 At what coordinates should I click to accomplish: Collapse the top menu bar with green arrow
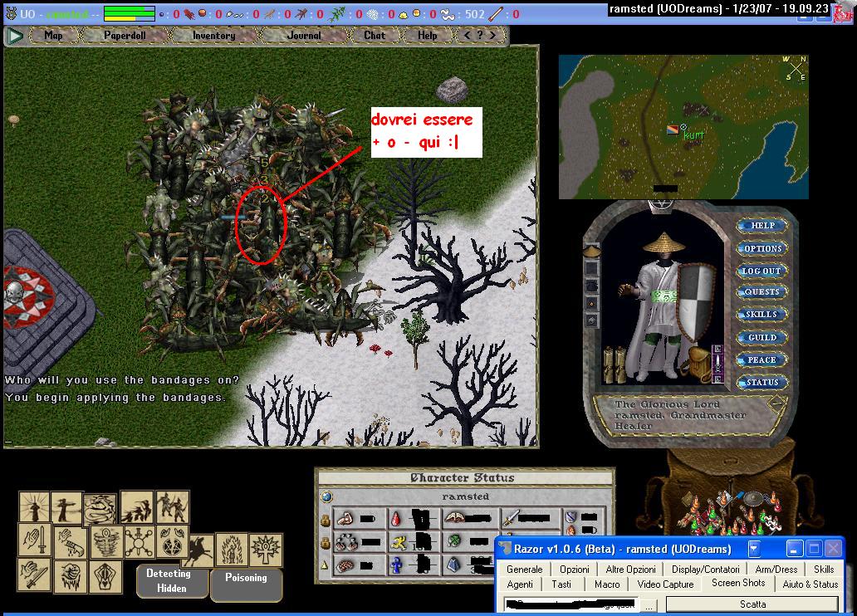coord(15,36)
